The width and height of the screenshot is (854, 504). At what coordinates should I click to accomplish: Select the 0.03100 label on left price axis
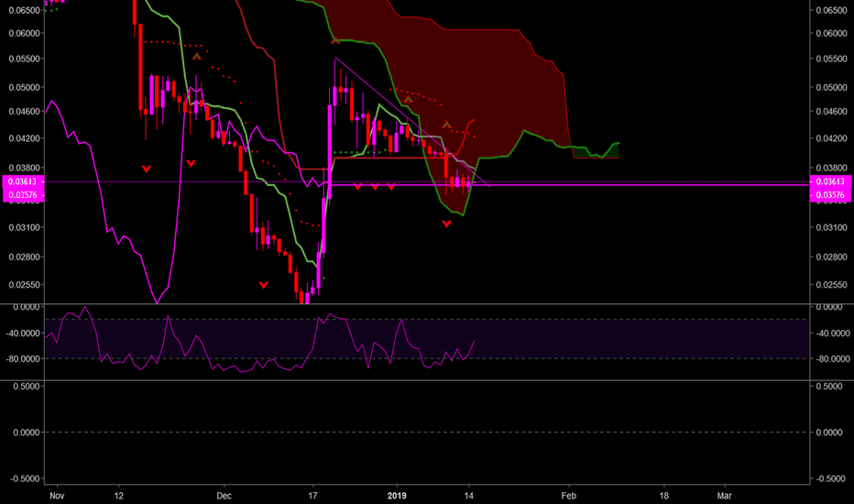pos(25,227)
